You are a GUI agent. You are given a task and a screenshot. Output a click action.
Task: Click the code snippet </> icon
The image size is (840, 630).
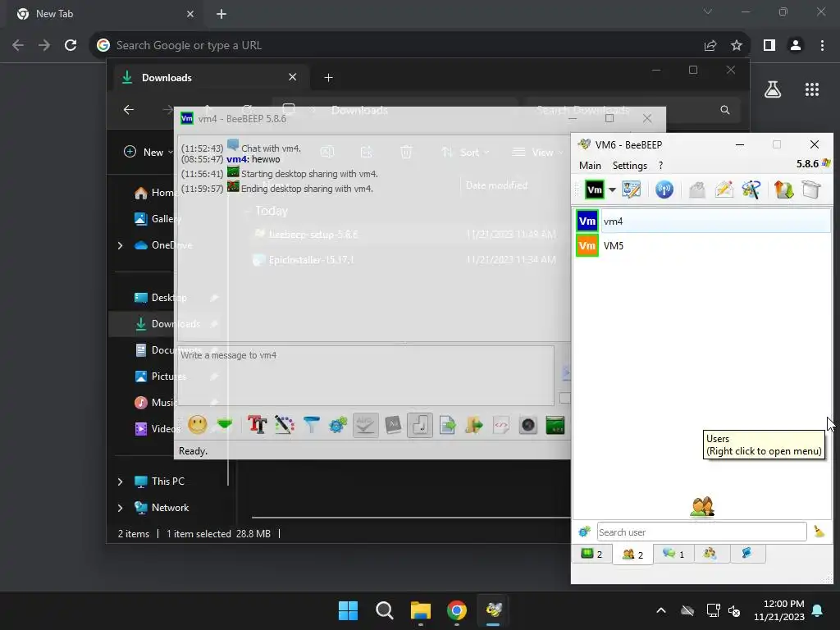(501, 426)
